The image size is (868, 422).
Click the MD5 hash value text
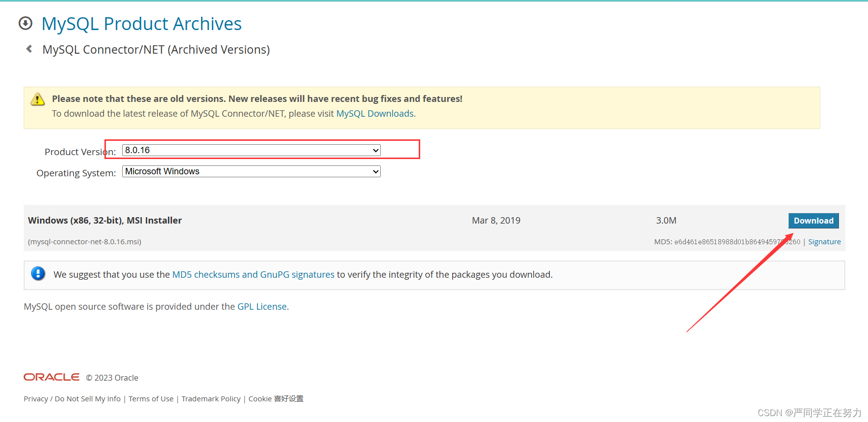point(737,242)
